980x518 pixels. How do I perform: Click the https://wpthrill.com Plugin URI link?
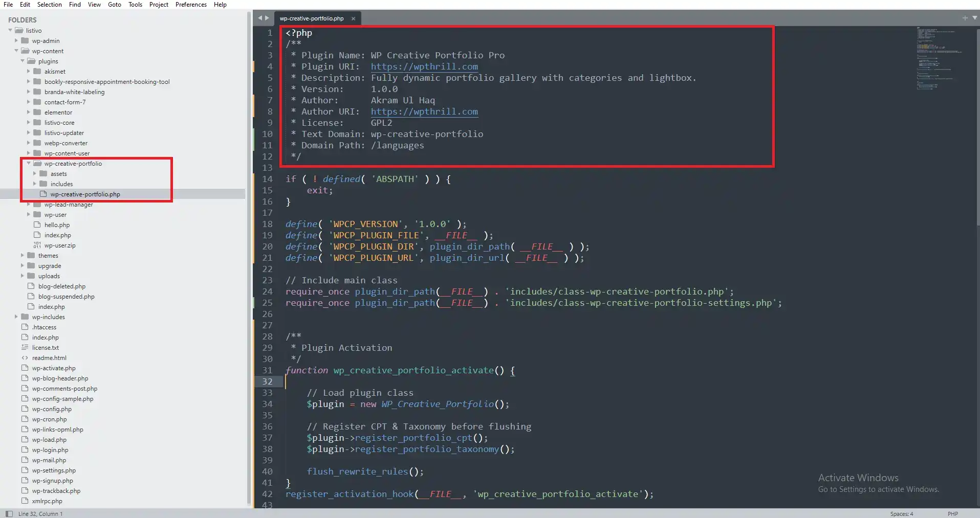point(425,66)
